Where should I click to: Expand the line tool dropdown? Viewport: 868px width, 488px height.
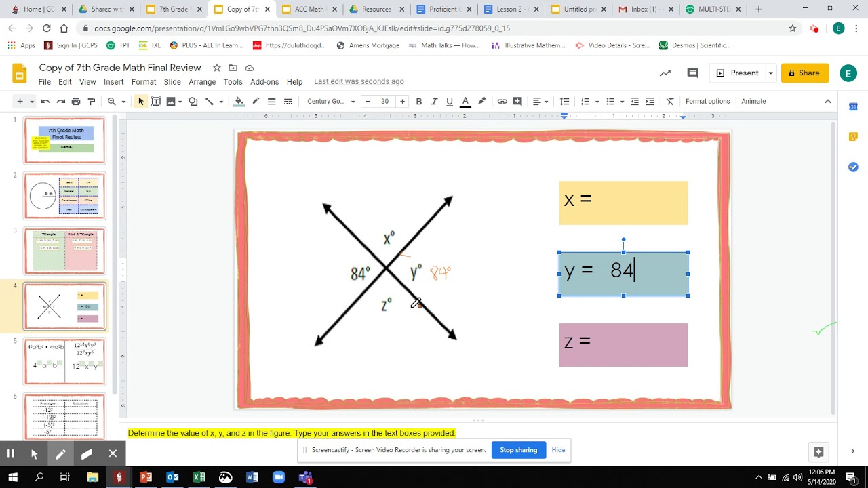pyautogui.click(x=221, y=102)
